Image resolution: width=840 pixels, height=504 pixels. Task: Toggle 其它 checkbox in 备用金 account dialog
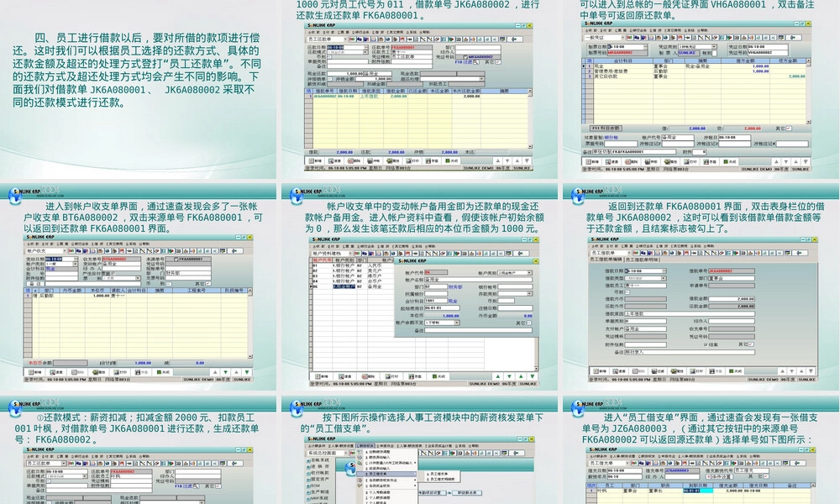tap(528, 323)
